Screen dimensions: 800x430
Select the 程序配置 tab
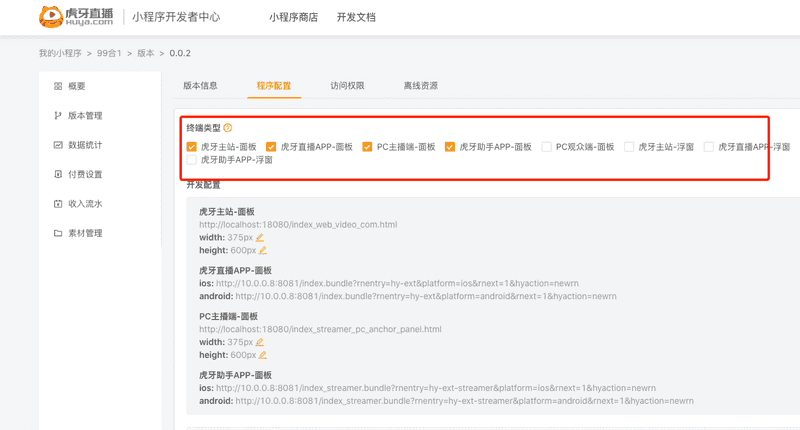(x=274, y=86)
